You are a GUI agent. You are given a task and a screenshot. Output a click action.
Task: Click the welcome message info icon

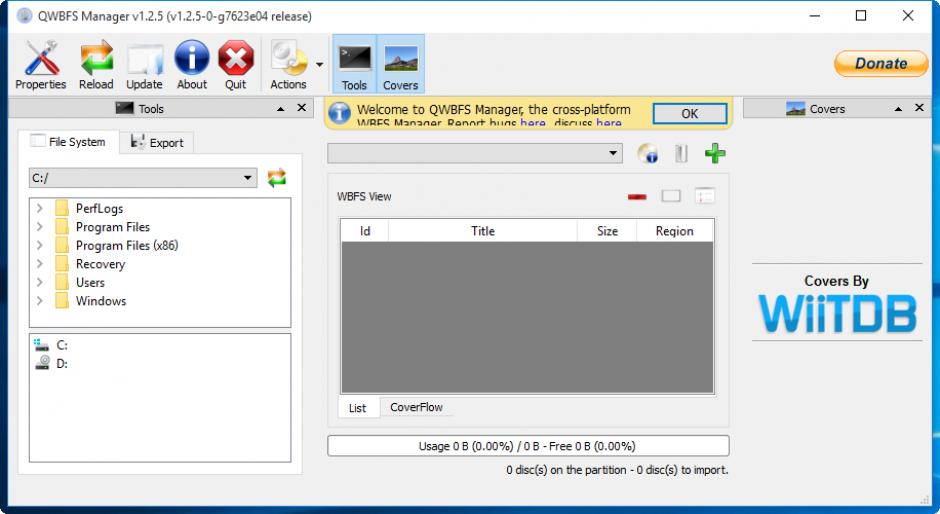(x=339, y=113)
